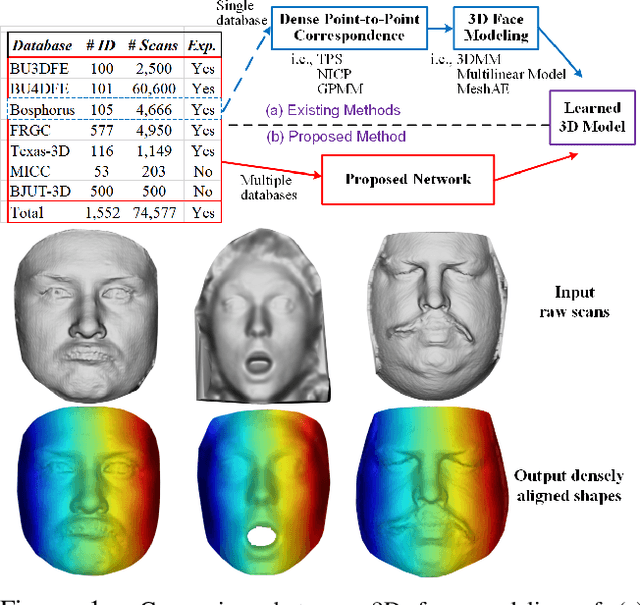The width and height of the screenshot is (640, 605).
Task: Click the 203 scans cell for MICC
Action: click(x=153, y=171)
